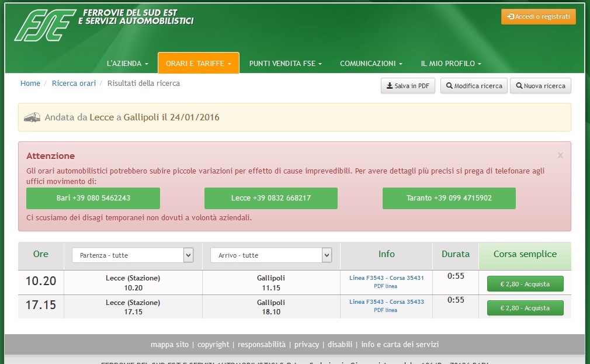Open copyright footer link
Image resolution: width=590 pixels, height=364 pixels.
[213, 344]
